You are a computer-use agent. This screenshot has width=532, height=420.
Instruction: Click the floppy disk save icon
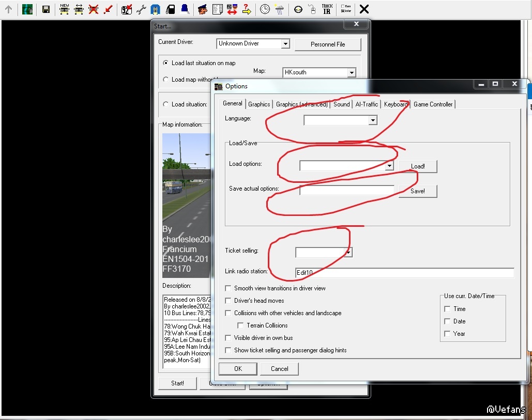point(46,9)
